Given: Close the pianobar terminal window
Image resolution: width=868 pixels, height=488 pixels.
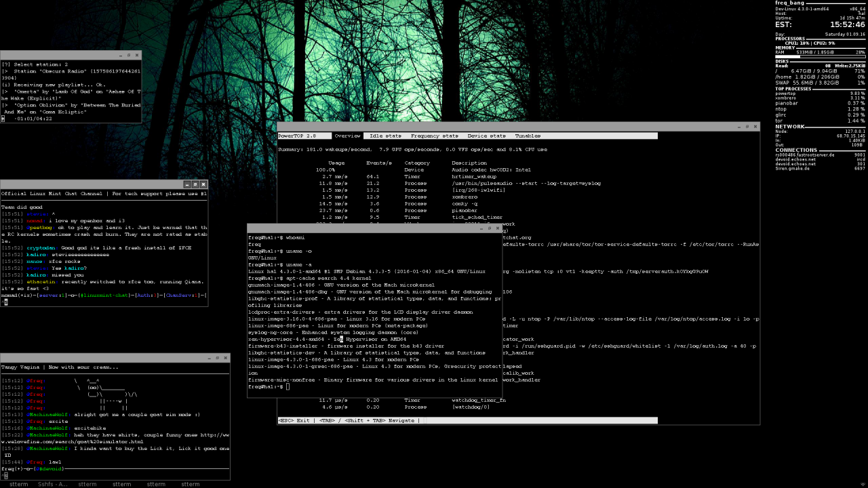Looking at the screenshot, I should (137, 55).
